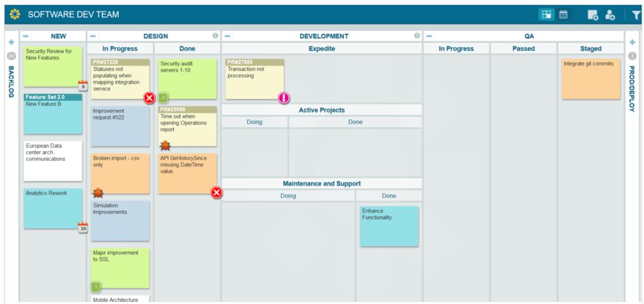Switch to calendar view icon

point(563,14)
